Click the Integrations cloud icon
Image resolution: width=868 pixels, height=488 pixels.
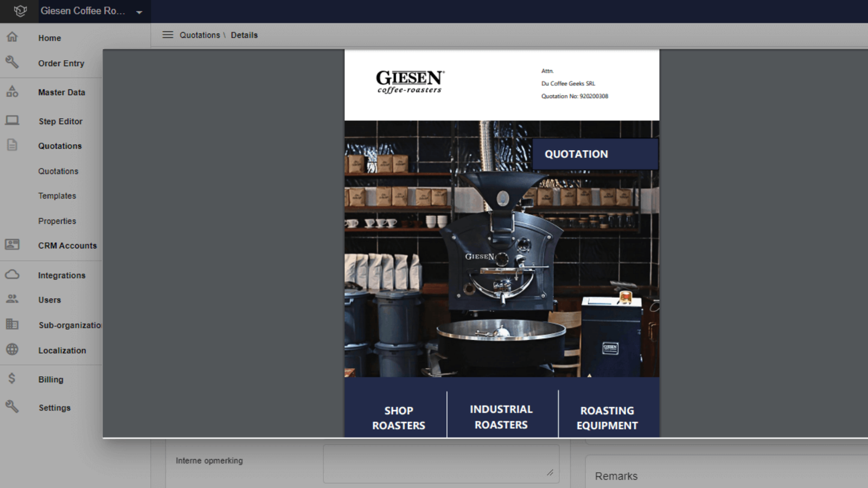(x=12, y=274)
